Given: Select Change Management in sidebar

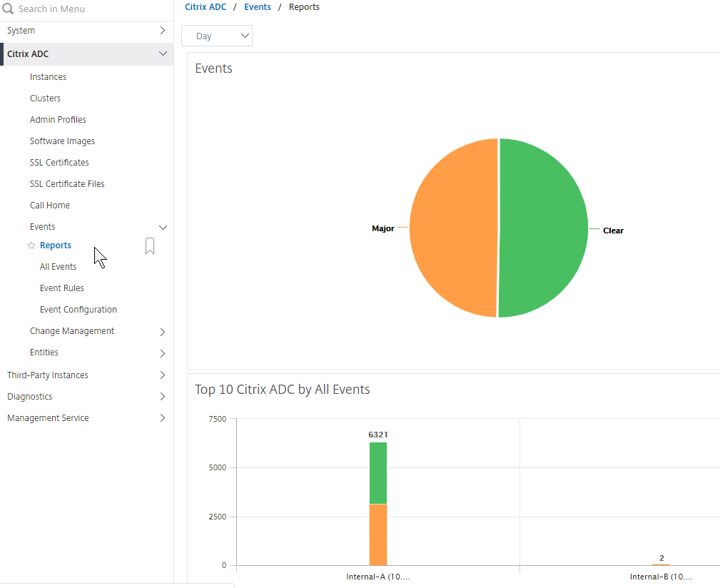Looking at the screenshot, I should (x=72, y=331).
